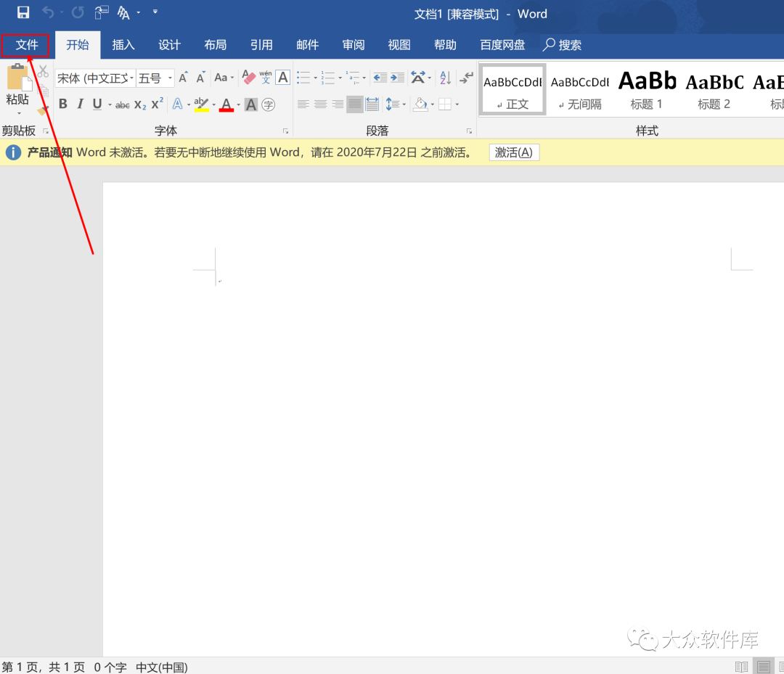The image size is (784, 674).
Task: Click the Strikethrough abc icon
Action: point(123,104)
